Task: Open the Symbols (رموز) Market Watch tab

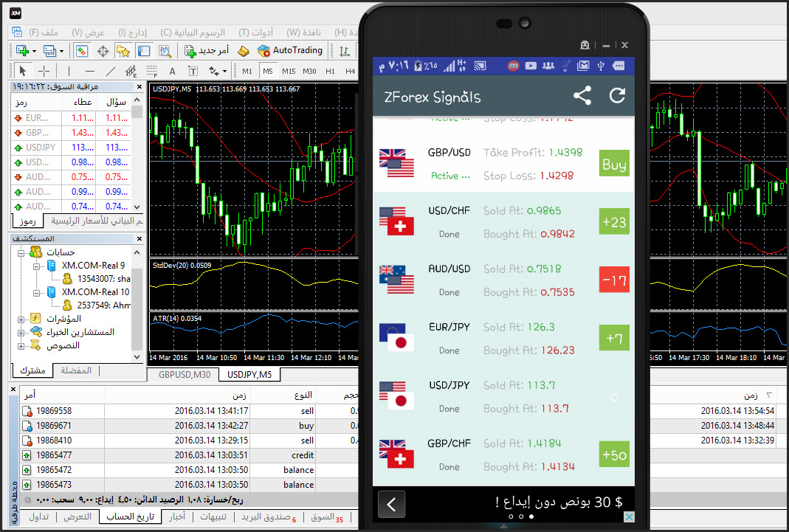Action: tap(27, 221)
